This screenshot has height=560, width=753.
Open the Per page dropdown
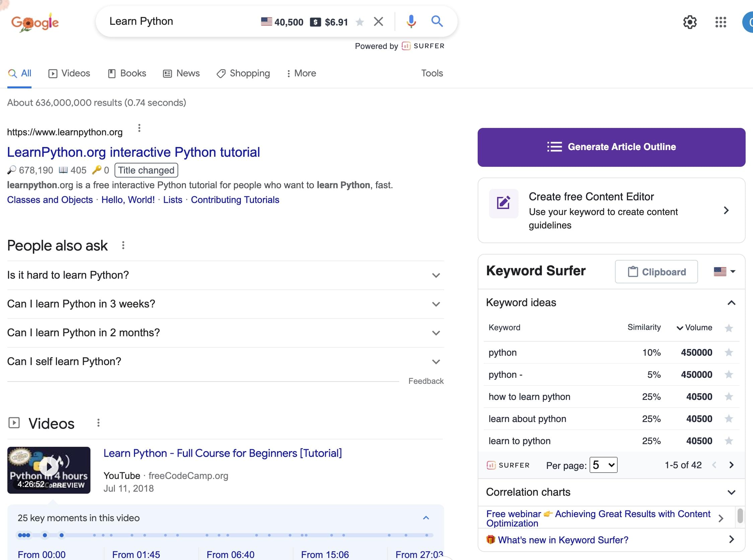(x=603, y=465)
